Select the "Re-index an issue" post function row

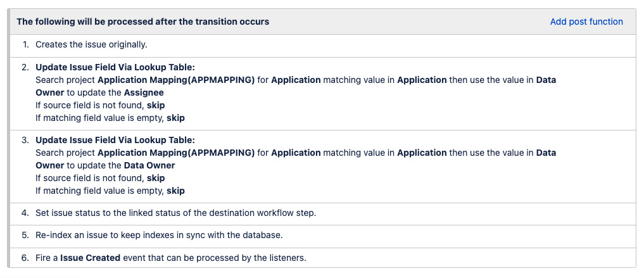pos(158,235)
